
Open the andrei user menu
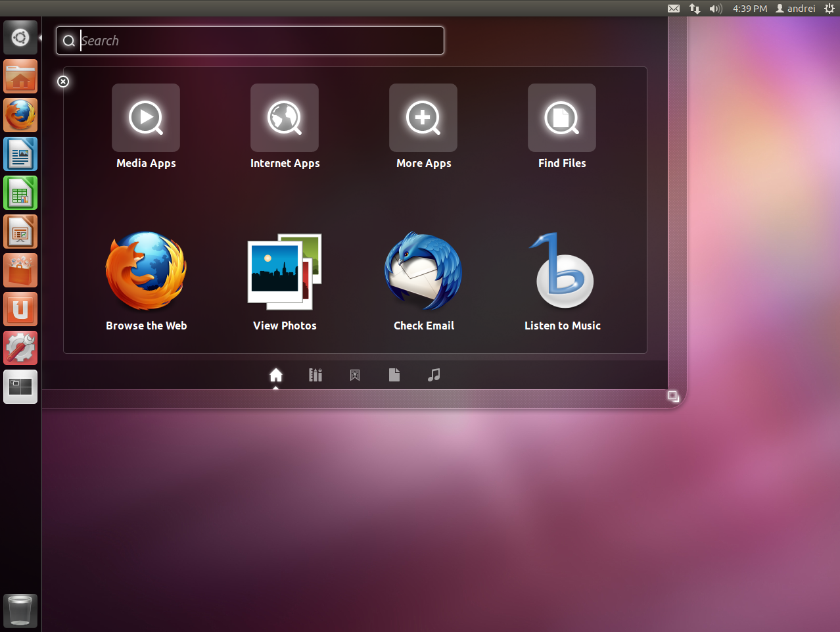click(x=795, y=9)
